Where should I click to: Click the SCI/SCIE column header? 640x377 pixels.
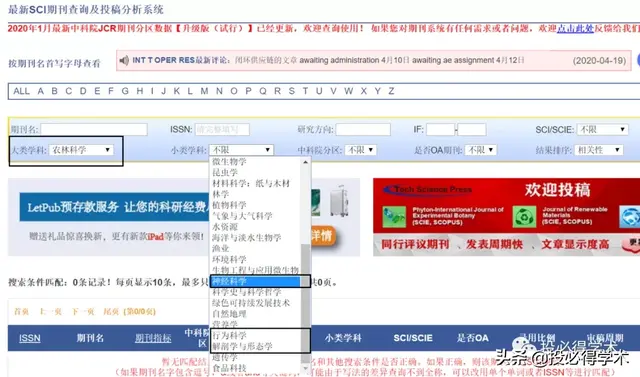pyautogui.click(x=413, y=338)
